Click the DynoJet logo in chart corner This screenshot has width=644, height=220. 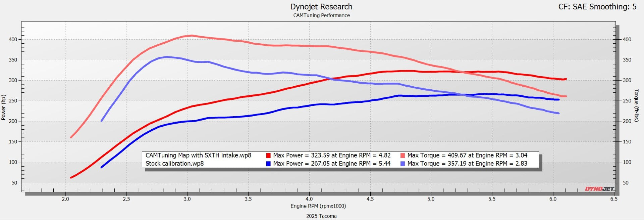pos(600,189)
